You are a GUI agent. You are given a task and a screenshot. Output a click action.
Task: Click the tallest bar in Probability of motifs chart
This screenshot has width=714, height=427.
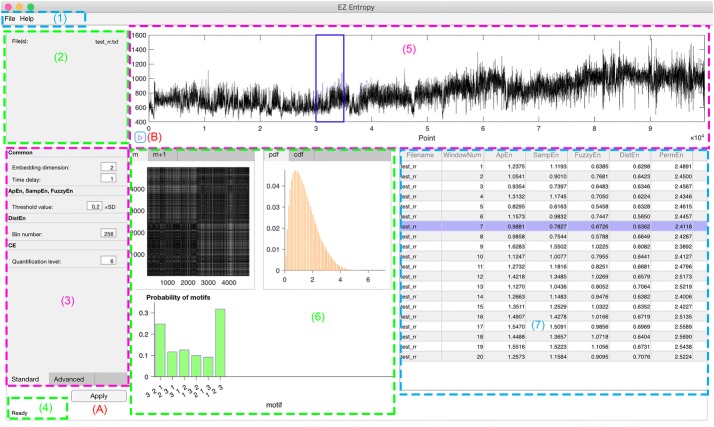point(220,343)
